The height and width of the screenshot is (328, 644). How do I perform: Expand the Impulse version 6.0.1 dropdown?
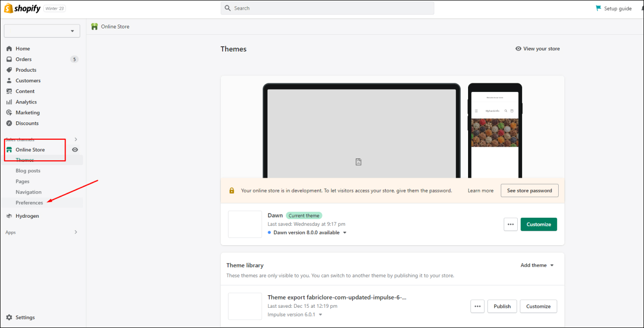(295, 315)
